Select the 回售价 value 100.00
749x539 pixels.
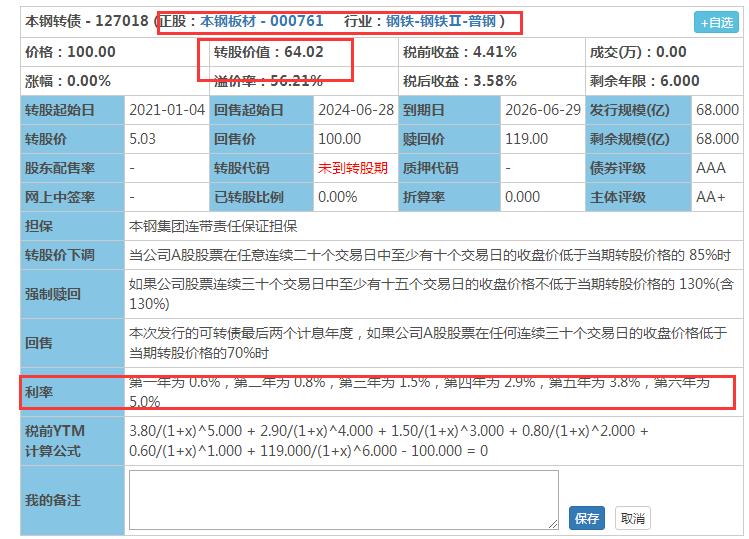(x=339, y=139)
